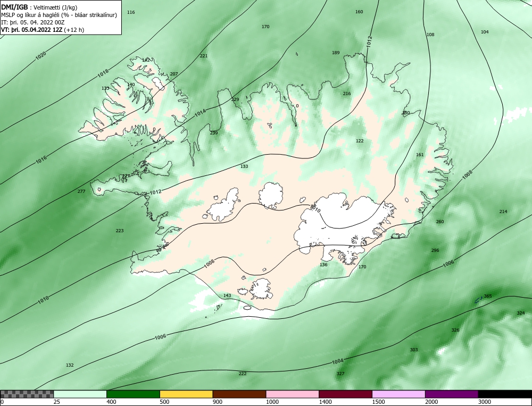Click the 1016 isobar label

point(41,159)
